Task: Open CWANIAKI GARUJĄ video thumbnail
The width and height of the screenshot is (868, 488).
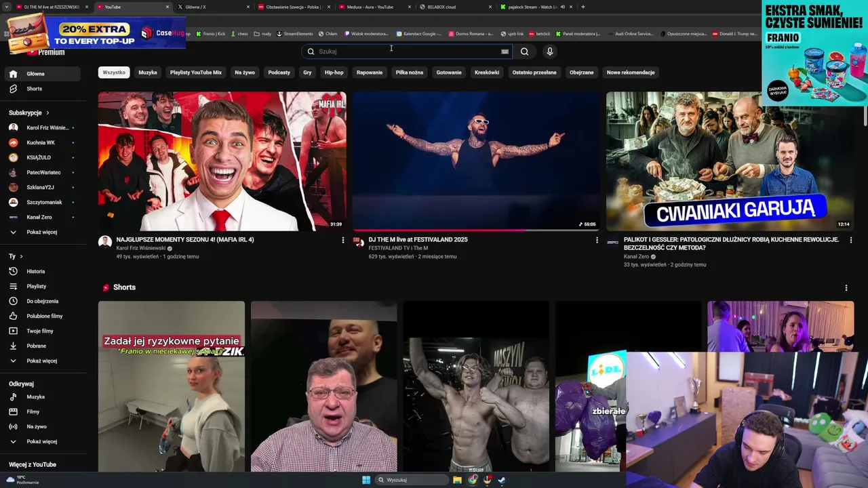Action: 730,161
